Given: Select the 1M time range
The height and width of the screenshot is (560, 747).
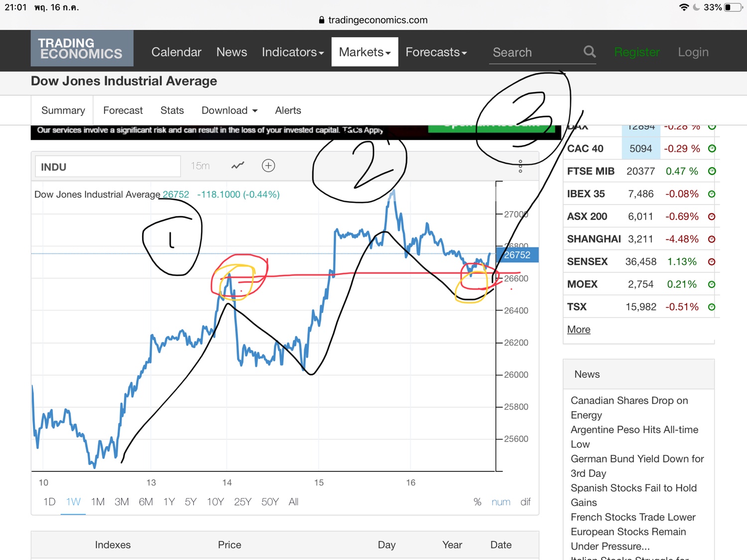Looking at the screenshot, I should click(98, 502).
